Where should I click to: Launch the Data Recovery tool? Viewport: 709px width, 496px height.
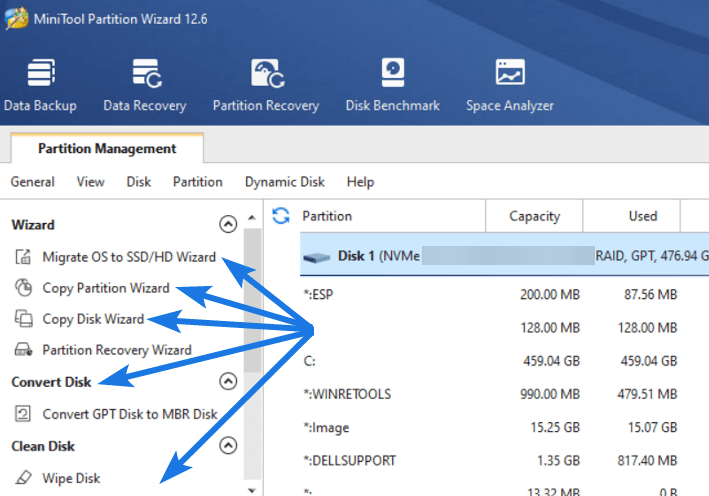tap(145, 85)
